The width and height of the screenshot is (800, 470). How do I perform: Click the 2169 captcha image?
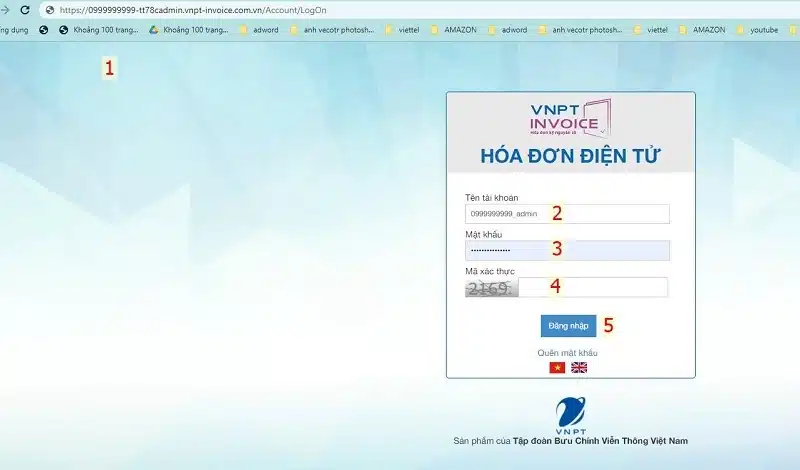[491, 288]
